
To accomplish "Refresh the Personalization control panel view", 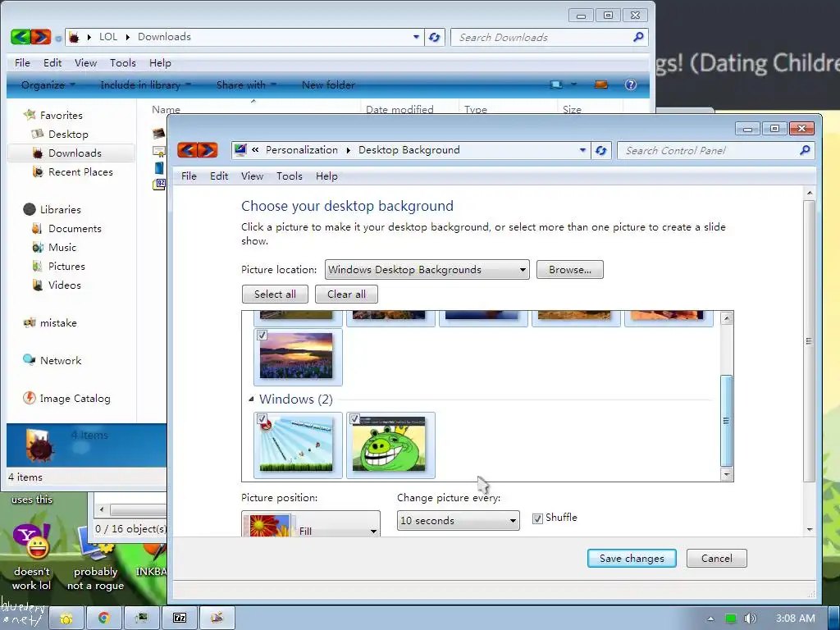I will (x=601, y=151).
